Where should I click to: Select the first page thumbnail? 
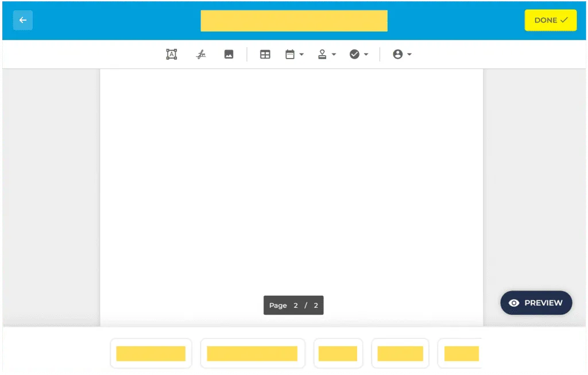[x=151, y=353]
